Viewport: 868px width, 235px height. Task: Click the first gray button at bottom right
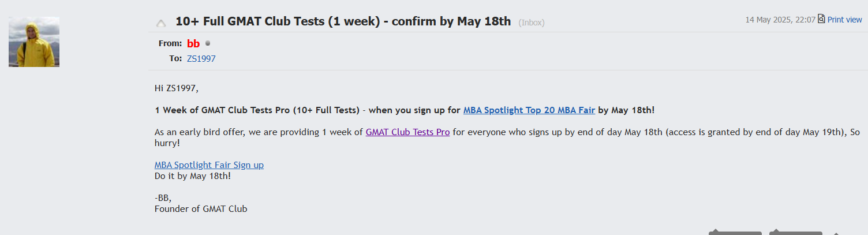[735, 232]
